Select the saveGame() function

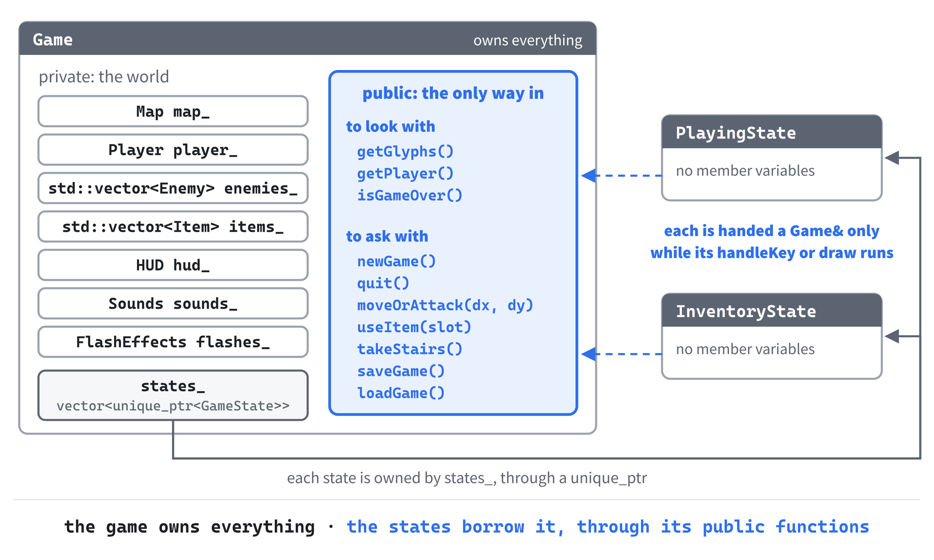tap(401, 371)
